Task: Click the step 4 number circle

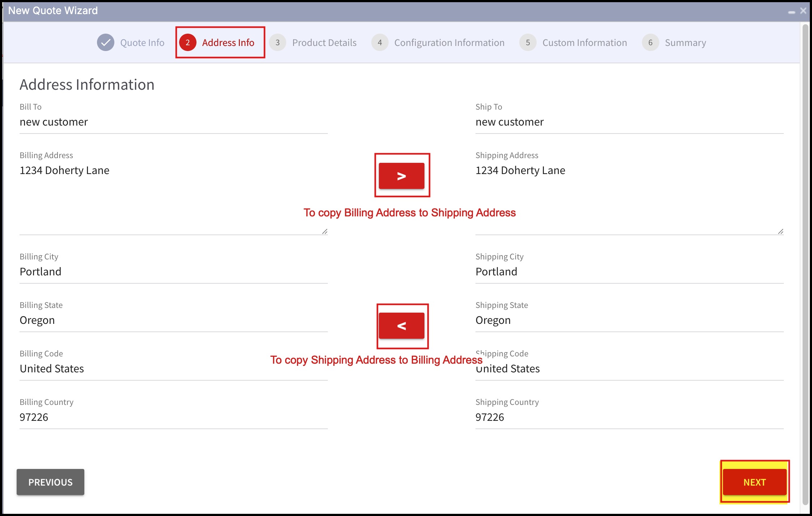Action: [x=380, y=43]
